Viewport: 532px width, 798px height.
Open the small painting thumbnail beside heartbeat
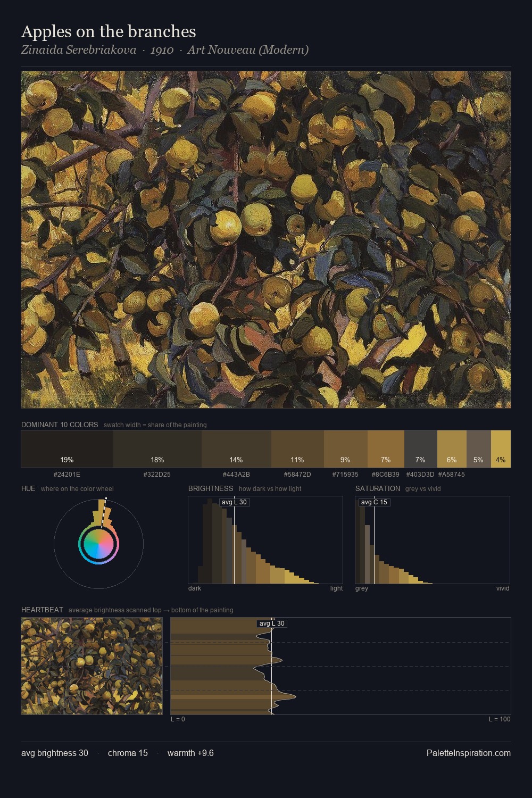pos(92,666)
